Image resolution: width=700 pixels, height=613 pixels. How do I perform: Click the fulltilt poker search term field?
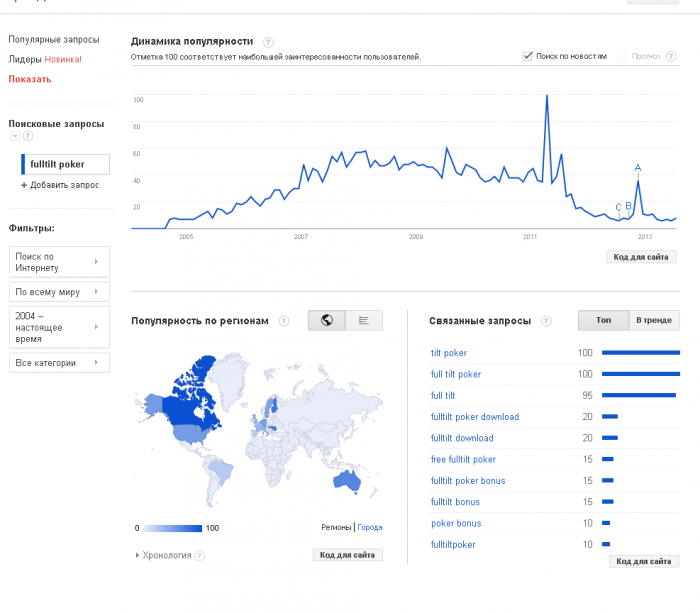[x=66, y=164]
